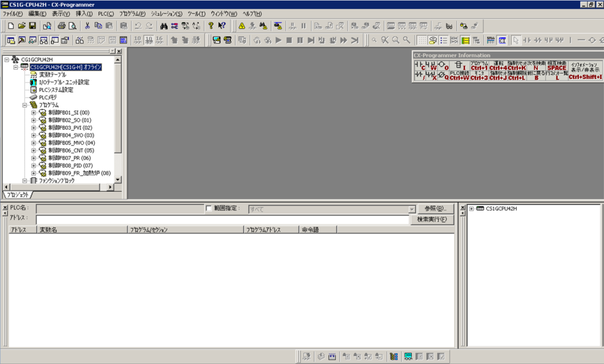The width and height of the screenshot is (604, 364).
Task: Click the yellow question mark Help icon
Action: (211, 26)
